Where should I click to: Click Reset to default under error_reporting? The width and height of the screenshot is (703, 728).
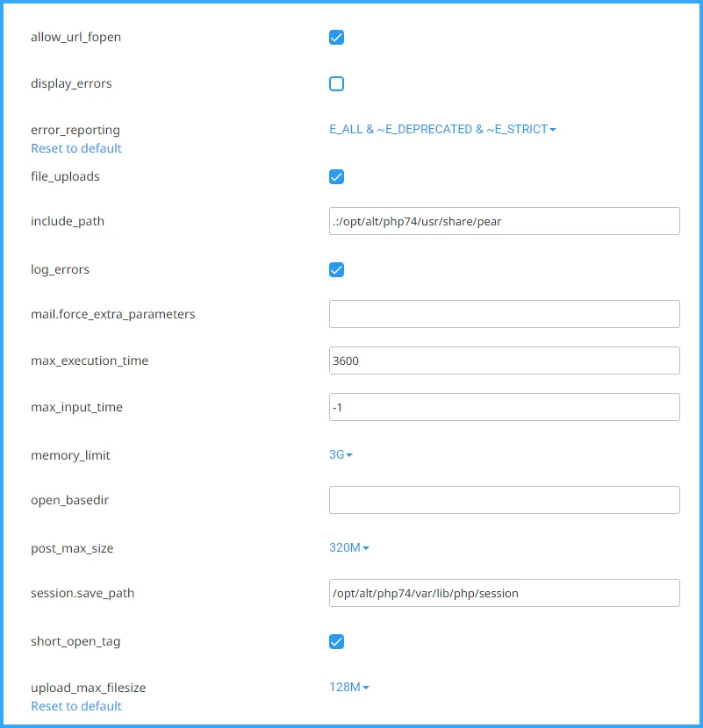75,148
